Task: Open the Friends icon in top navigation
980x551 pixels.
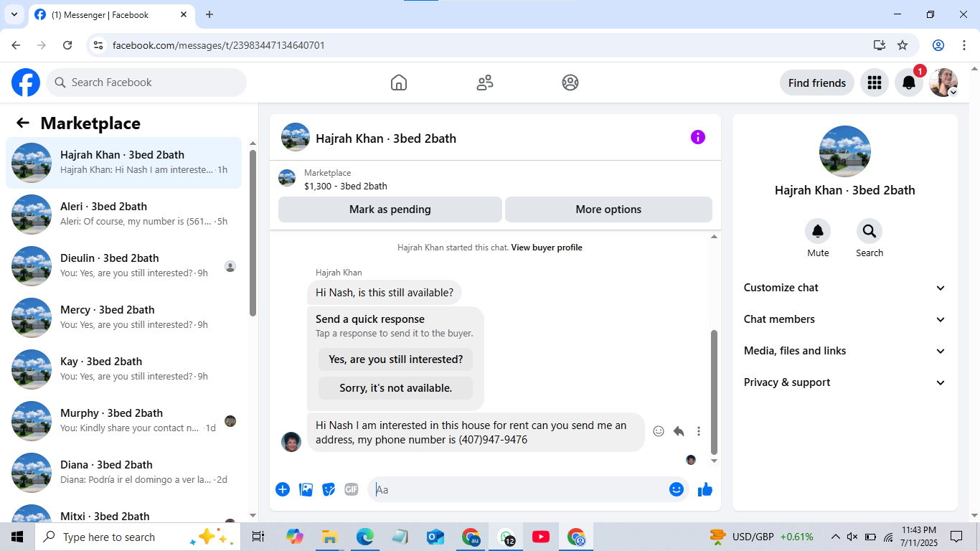Action: point(485,83)
